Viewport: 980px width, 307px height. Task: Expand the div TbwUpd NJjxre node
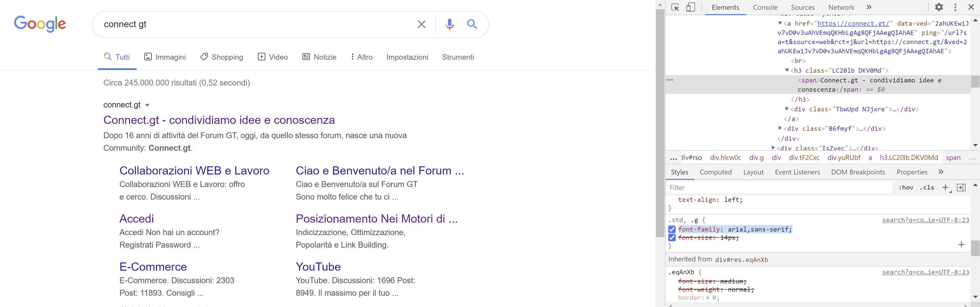click(787, 109)
